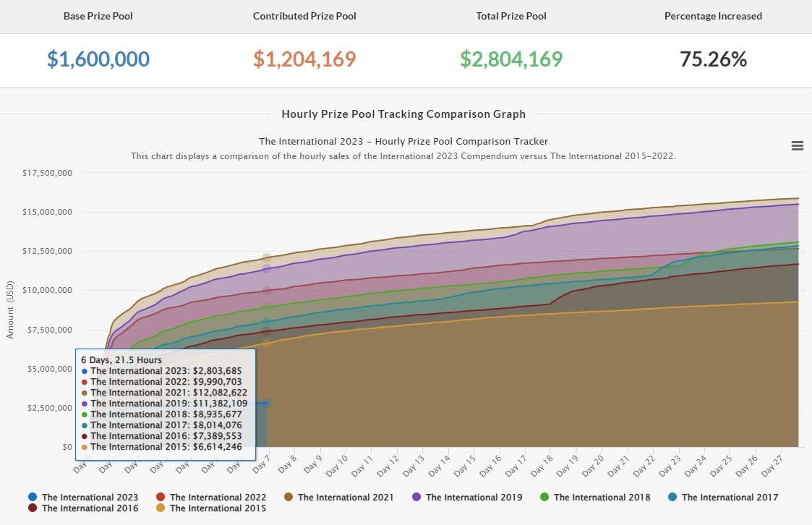Click tooltip row The International 2018: $8,935,677
Screen dimensions: 812x525
click(x=161, y=414)
